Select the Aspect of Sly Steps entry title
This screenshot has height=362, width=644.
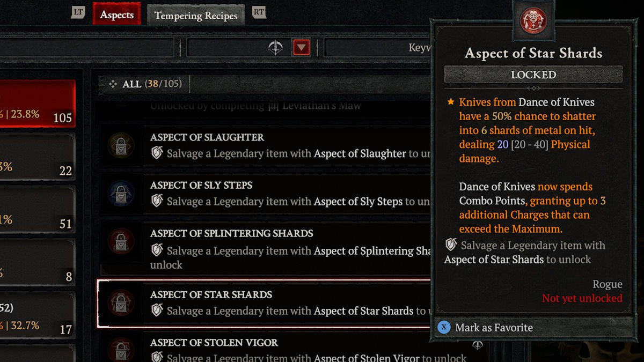pos(201,185)
